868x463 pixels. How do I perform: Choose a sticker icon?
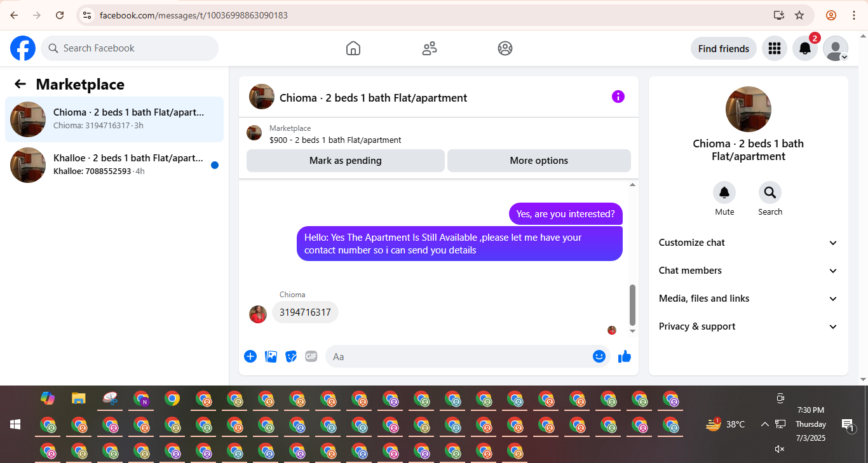[291, 356]
